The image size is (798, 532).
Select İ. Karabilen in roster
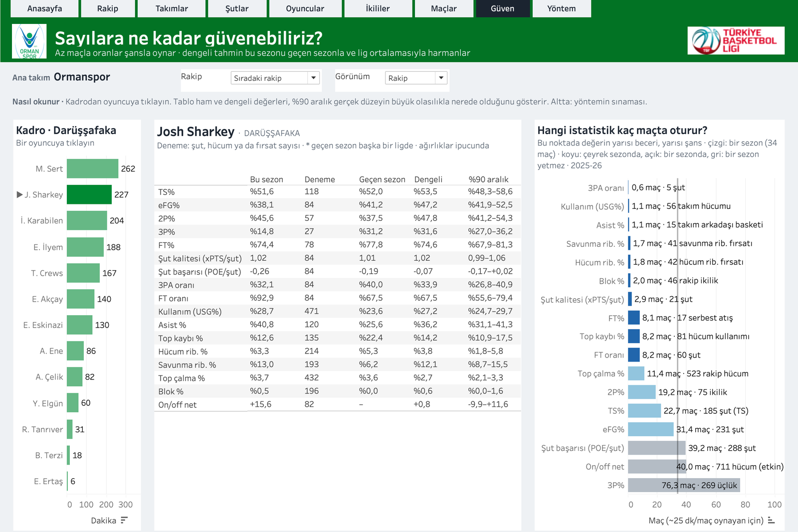point(87,220)
